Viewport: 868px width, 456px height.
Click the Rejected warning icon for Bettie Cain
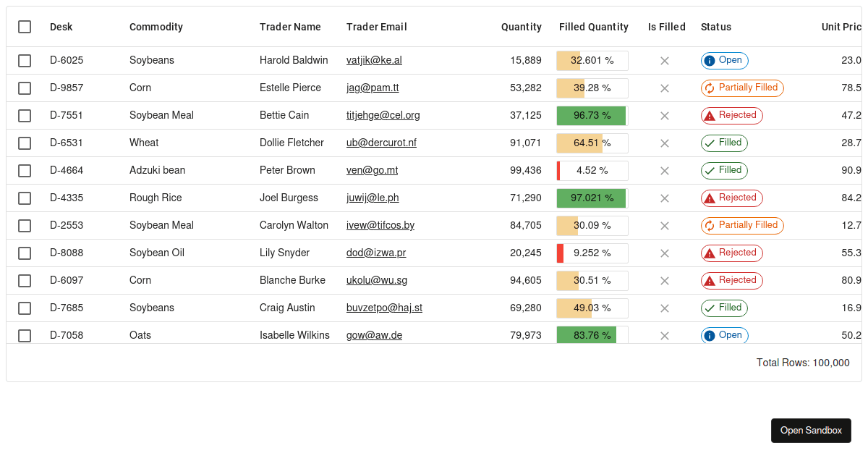click(710, 116)
